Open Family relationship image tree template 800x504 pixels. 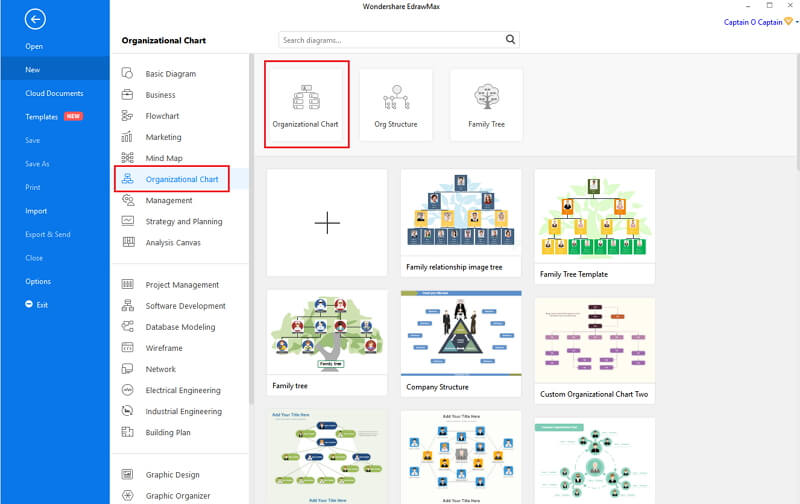(461, 223)
